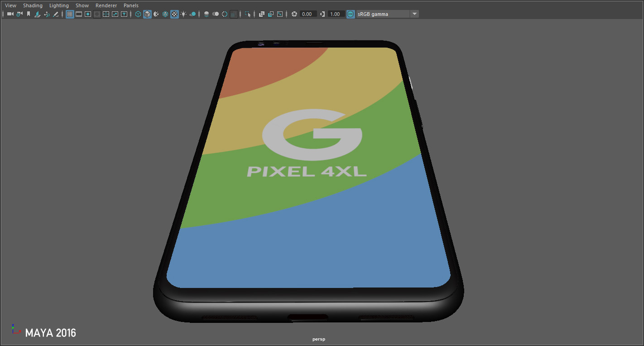Open the Renderer menu
Image resolution: width=644 pixels, height=346 pixels.
pos(106,5)
